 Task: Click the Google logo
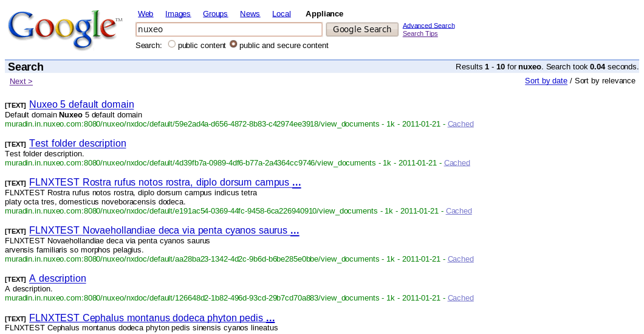[64, 29]
